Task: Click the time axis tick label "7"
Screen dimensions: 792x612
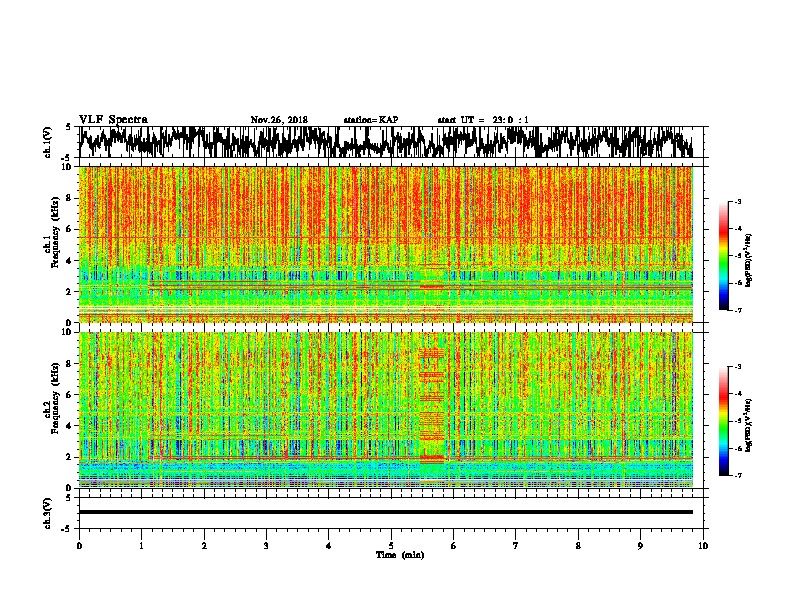Action: coord(516,546)
